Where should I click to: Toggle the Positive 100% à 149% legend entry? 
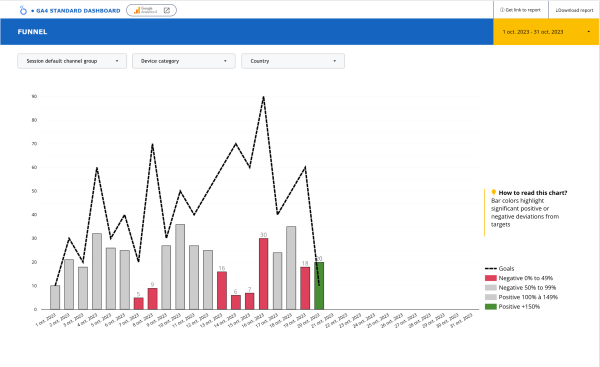[x=521, y=297]
